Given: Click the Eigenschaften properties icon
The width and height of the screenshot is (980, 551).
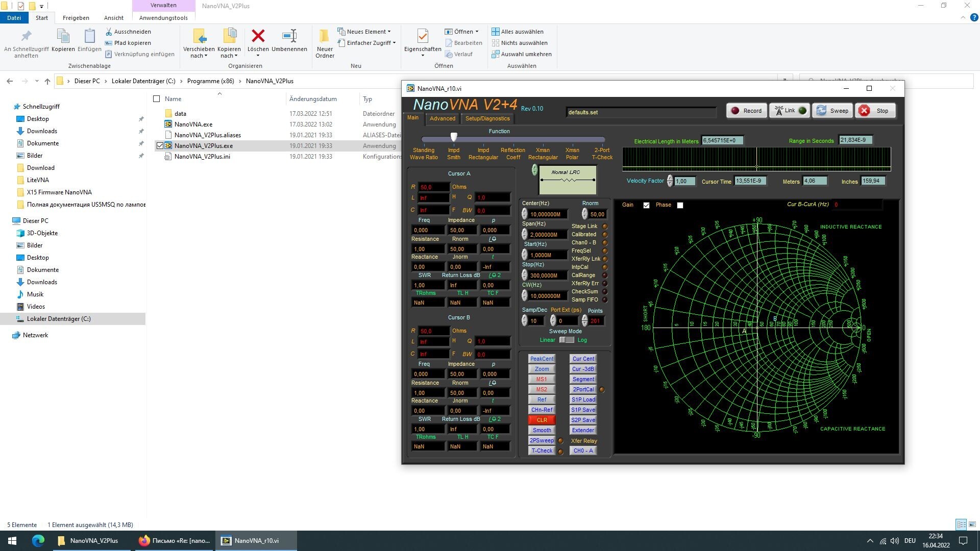Looking at the screenshot, I should click(x=422, y=36).
